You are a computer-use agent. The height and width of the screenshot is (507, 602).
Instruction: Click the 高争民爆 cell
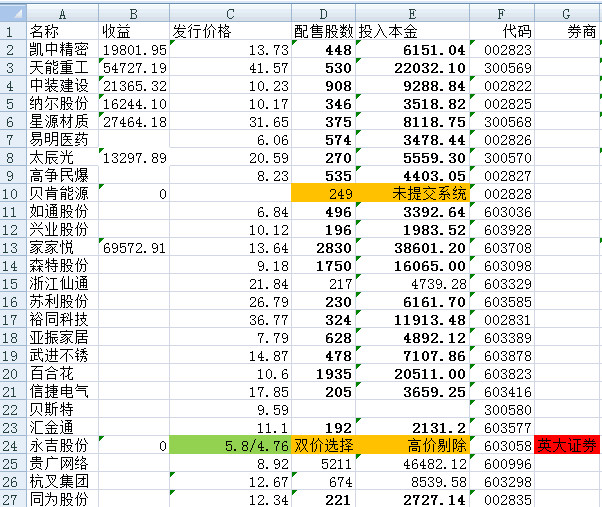[63, 175]
